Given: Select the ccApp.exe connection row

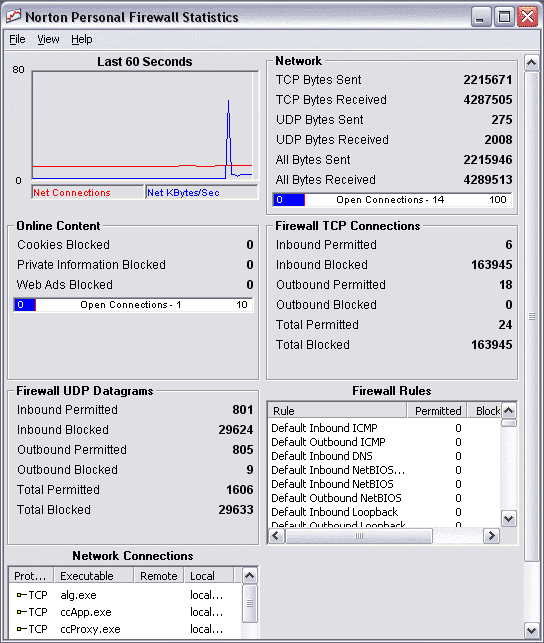Looking at the screenshot, I should (x=124, y=612).
